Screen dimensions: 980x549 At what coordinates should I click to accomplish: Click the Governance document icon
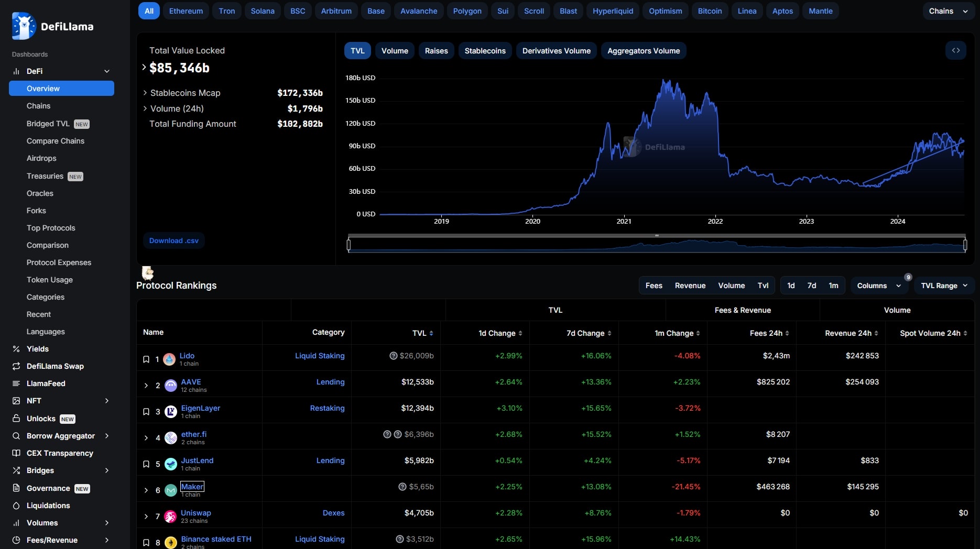click(x=16, y=488)
